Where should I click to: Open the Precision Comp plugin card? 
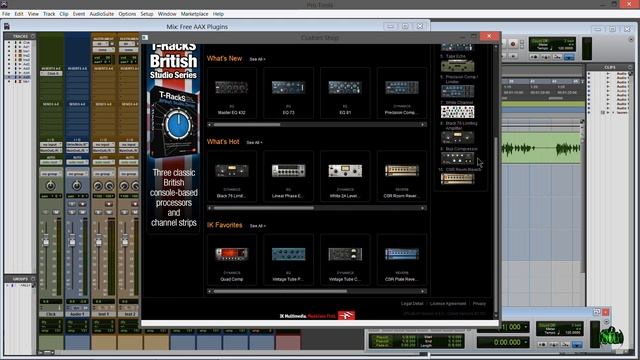coord(402,93)
